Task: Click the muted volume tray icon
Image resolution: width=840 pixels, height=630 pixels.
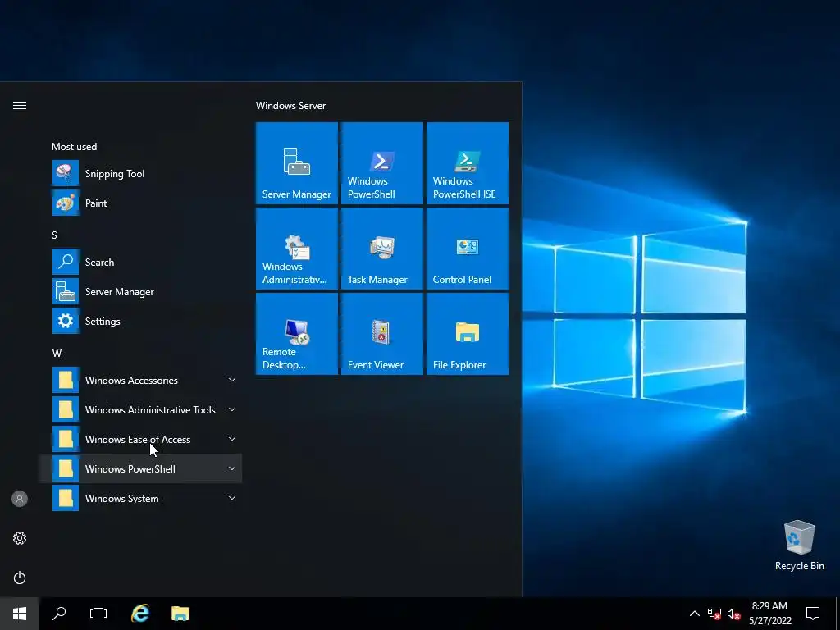Action: tap(733, 614)
